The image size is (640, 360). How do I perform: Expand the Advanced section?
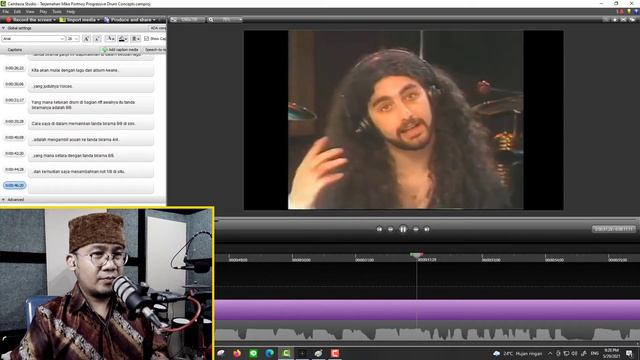[4, 200]
